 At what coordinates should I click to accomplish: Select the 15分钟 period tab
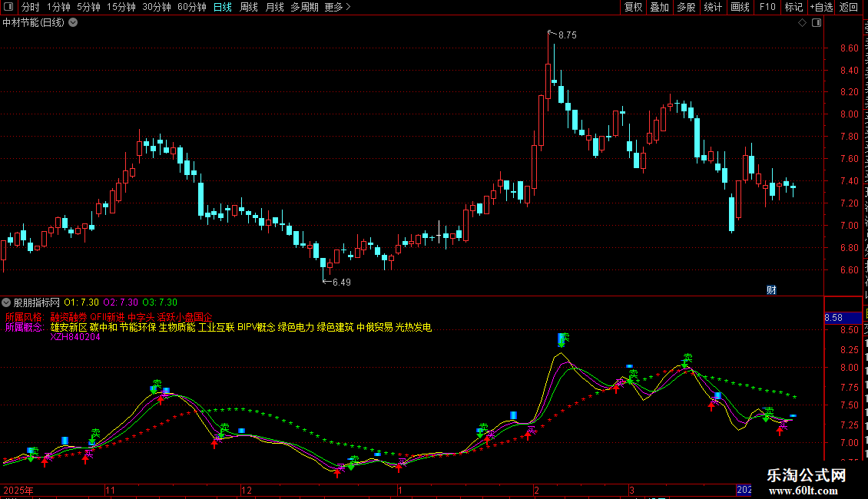tap(121, 7)
